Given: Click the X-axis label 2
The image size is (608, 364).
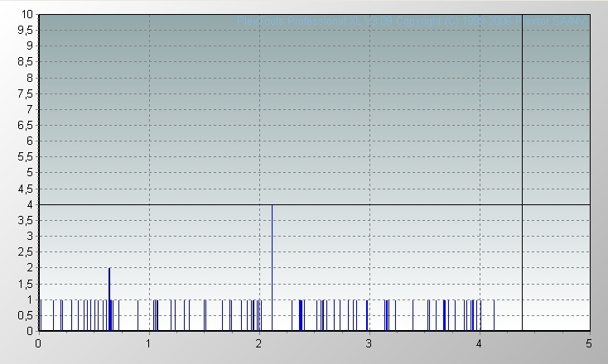Looking at the screenshot, I should [258, 342].
